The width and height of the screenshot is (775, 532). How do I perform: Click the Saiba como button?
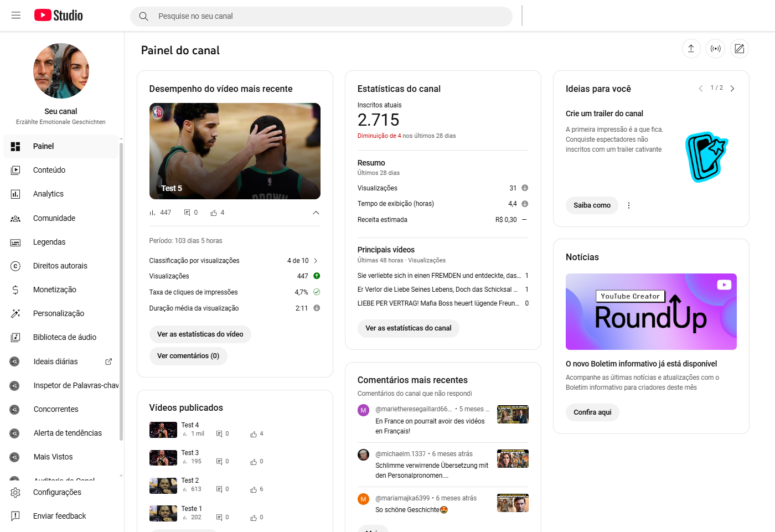pyautogui.click(x=592, y=205)
